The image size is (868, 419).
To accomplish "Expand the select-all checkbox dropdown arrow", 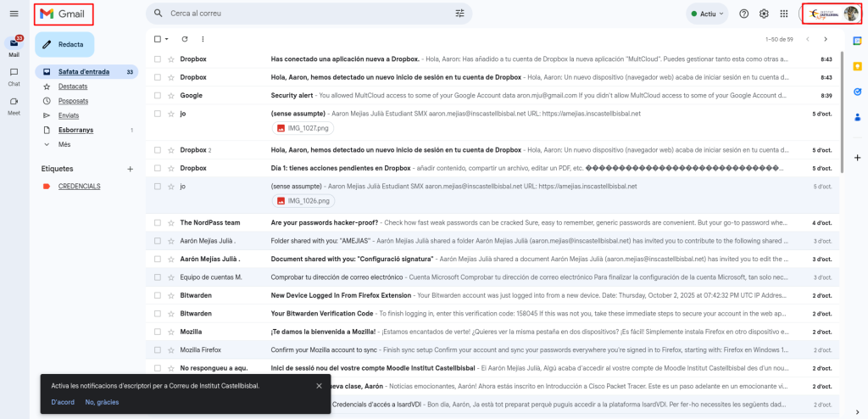I will (167, 39).
